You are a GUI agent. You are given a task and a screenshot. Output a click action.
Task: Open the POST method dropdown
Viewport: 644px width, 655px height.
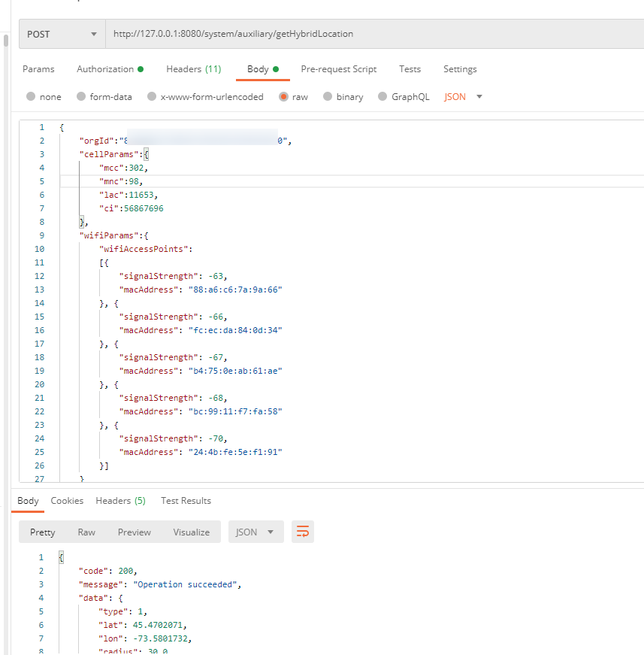62,34
